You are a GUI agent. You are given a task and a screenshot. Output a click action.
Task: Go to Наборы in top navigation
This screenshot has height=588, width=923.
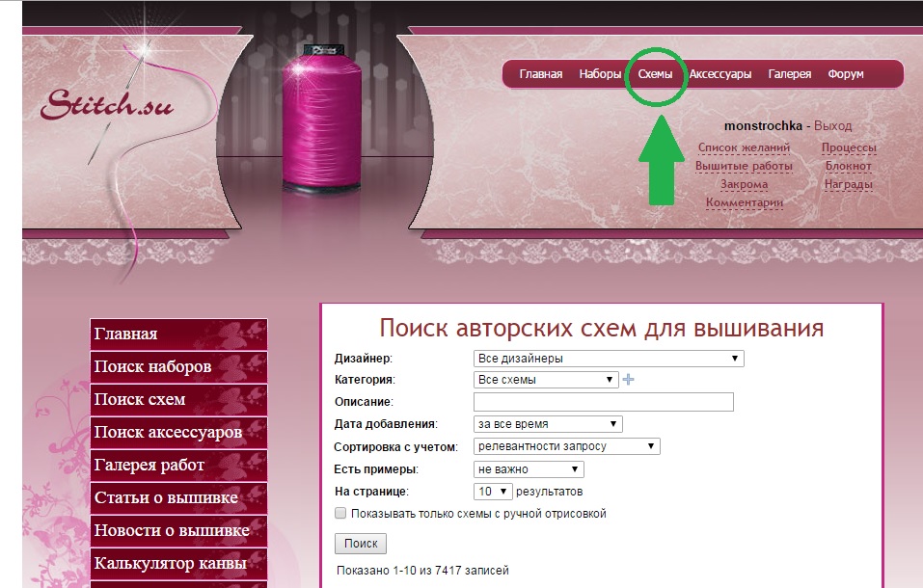pyautogui.click(x=600, y=74)
